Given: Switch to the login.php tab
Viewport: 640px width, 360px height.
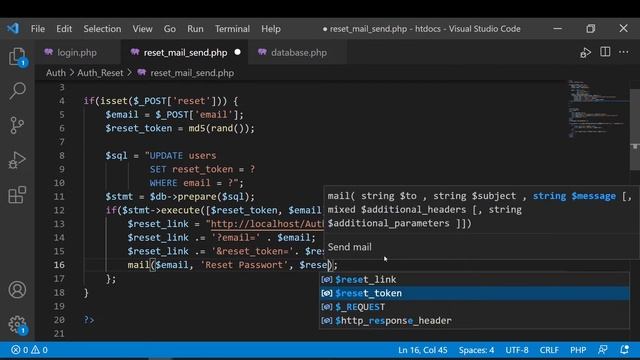Looking at the screenshot, I should pos(77,52).
